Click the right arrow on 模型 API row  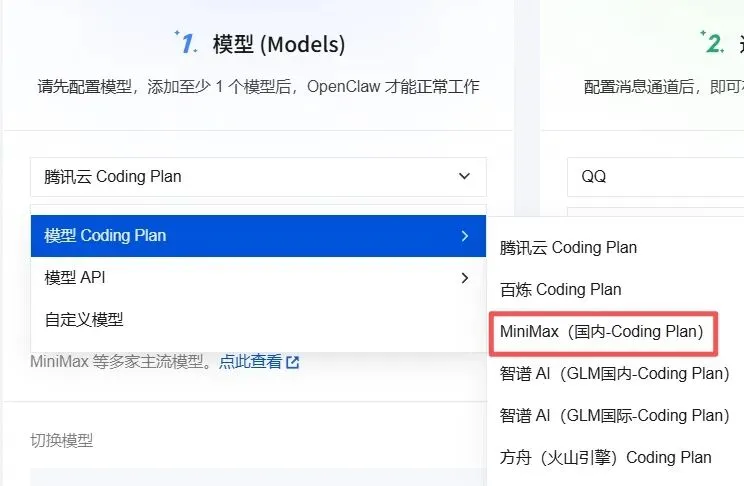pos(465,278)
